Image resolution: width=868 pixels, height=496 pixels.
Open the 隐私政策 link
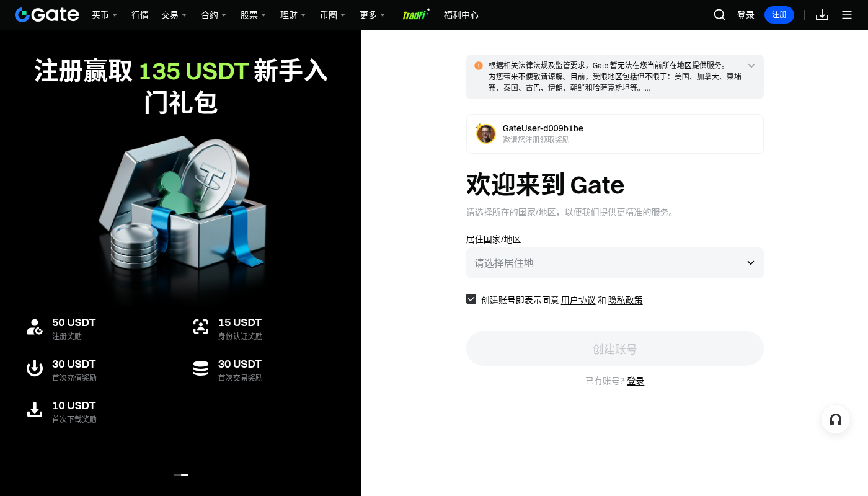tap(626, 300)
